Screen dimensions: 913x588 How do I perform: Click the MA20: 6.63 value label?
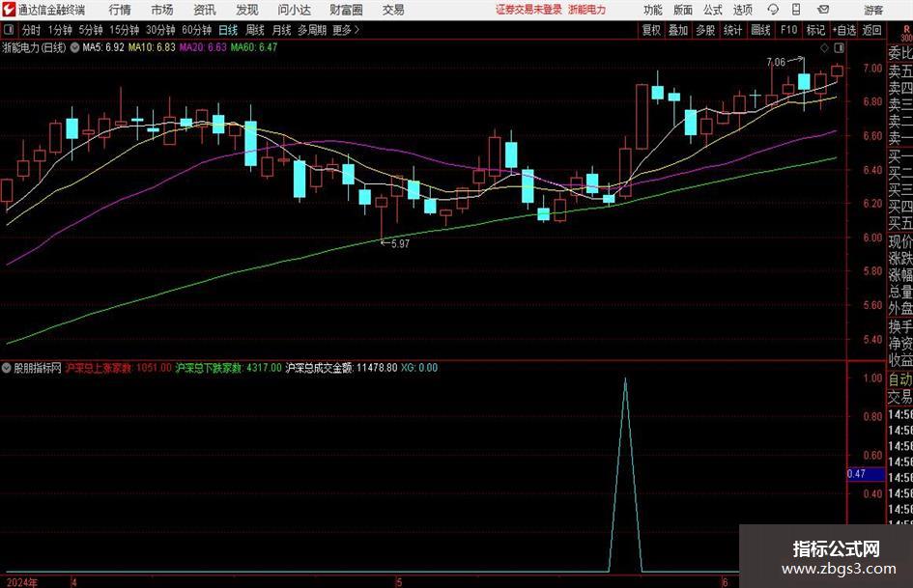[203, 47]
